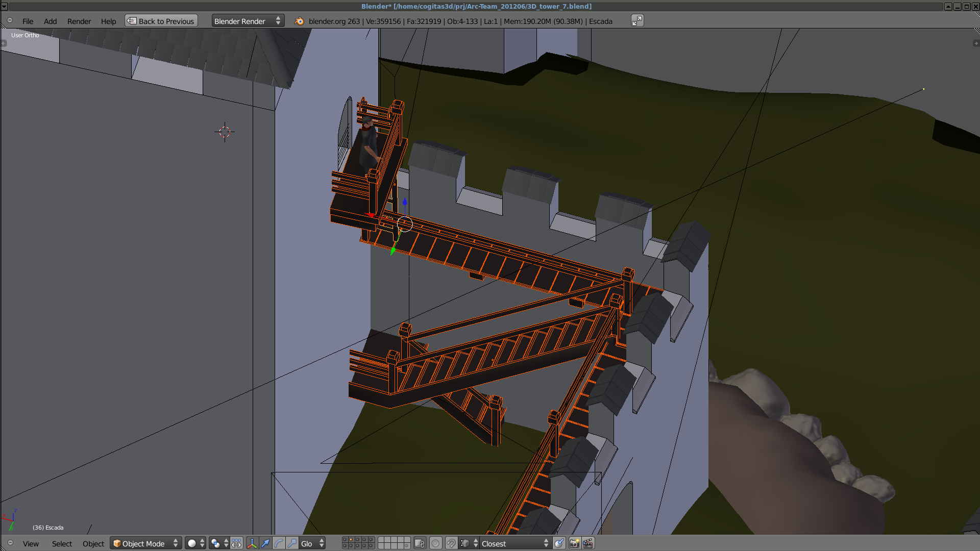Open the Render menu
Viewport: 980px width, 551px height.
pyautogui.click(x=79, y=21)
